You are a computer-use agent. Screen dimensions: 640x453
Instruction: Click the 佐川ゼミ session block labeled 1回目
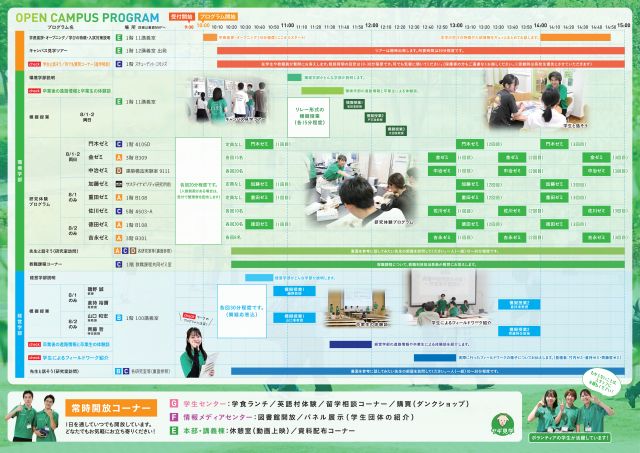tap(442, 211)
